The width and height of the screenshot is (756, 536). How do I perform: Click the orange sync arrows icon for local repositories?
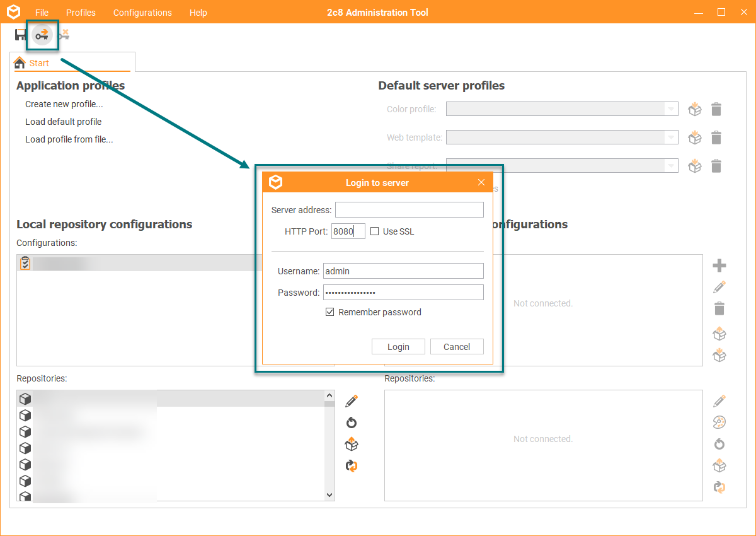[x=352, y=466]
